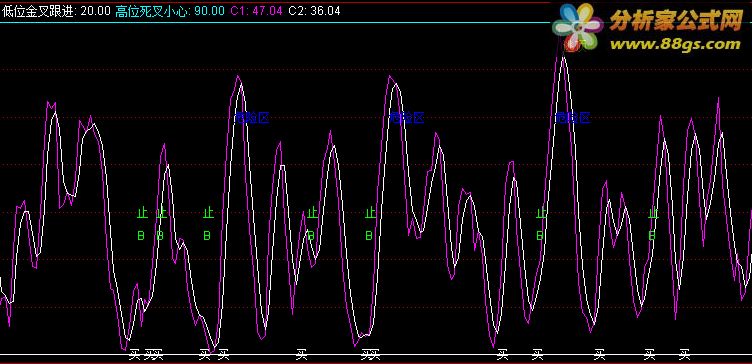Select the rightmost 买 buy signal
This screenshot has height=364, width=752.
pos(684,355)
